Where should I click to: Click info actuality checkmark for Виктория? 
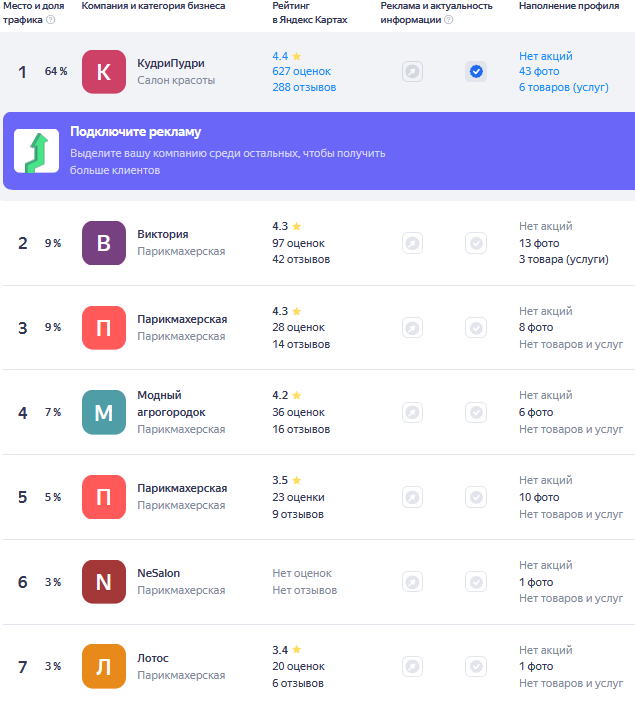pos(476,243)
